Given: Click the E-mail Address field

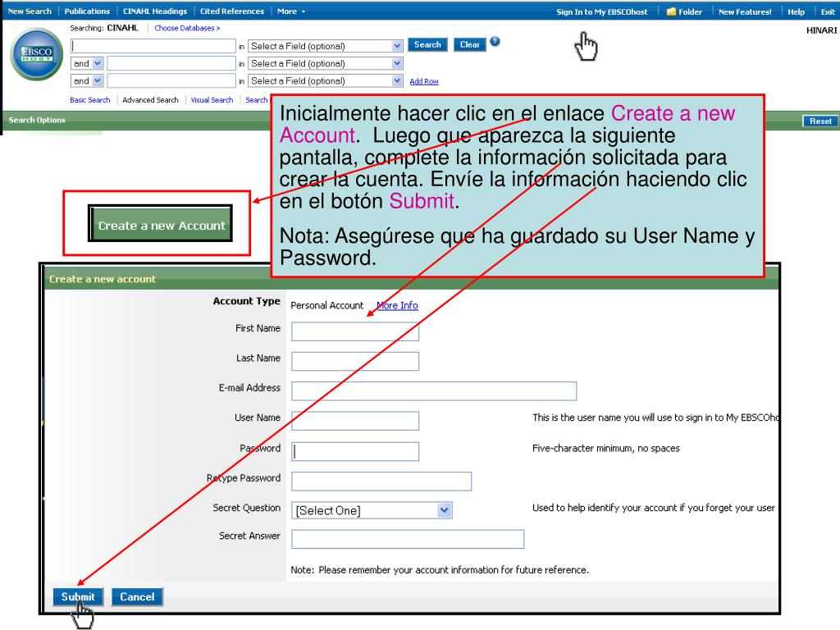Looking at the screenshot, I should 434,391.
